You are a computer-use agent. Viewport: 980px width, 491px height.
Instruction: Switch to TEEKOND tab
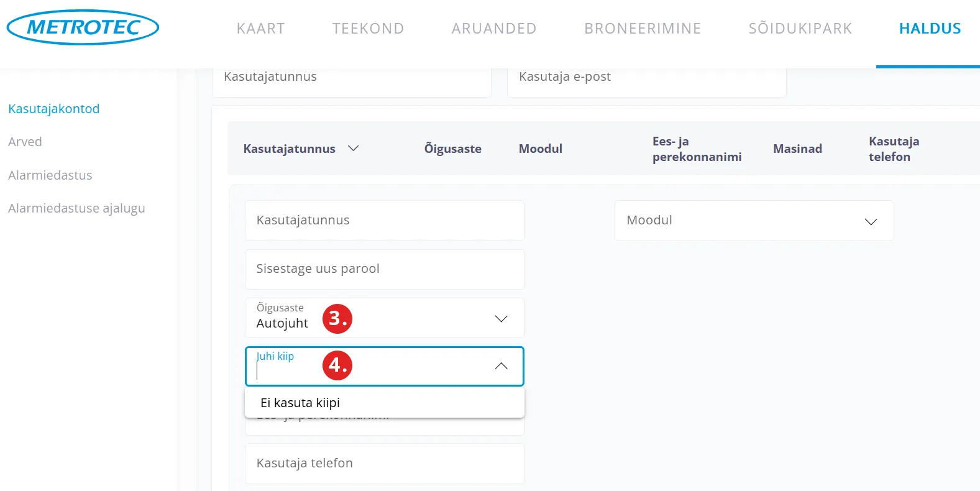[368, 29]
